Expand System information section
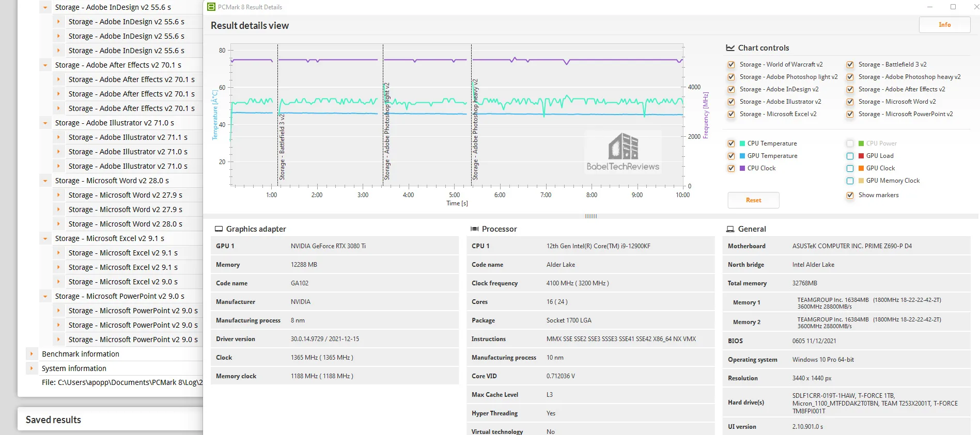980x435 pixels. click(32, 368)
